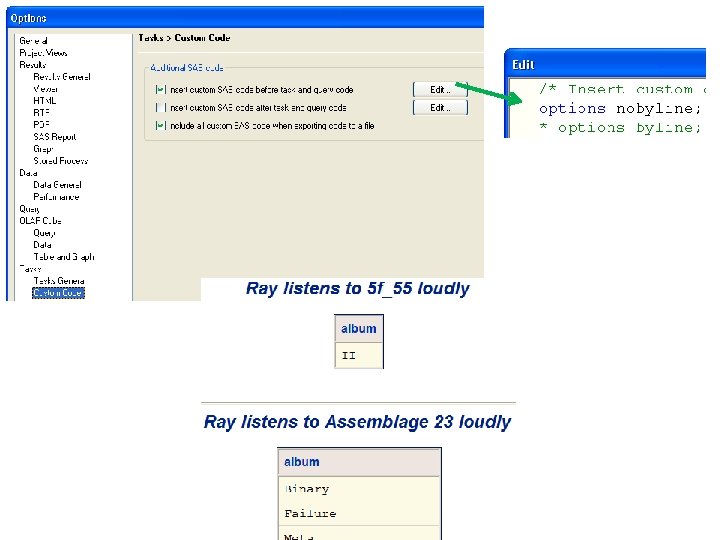Toggle insert custom SAS code after task checkbox

[160, 107]
